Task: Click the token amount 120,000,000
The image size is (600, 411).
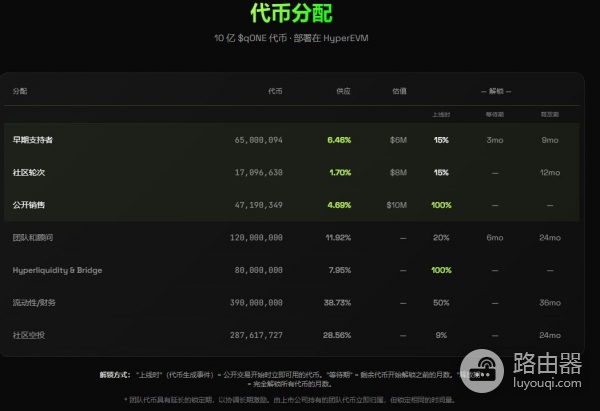Action: click(256, 238)
